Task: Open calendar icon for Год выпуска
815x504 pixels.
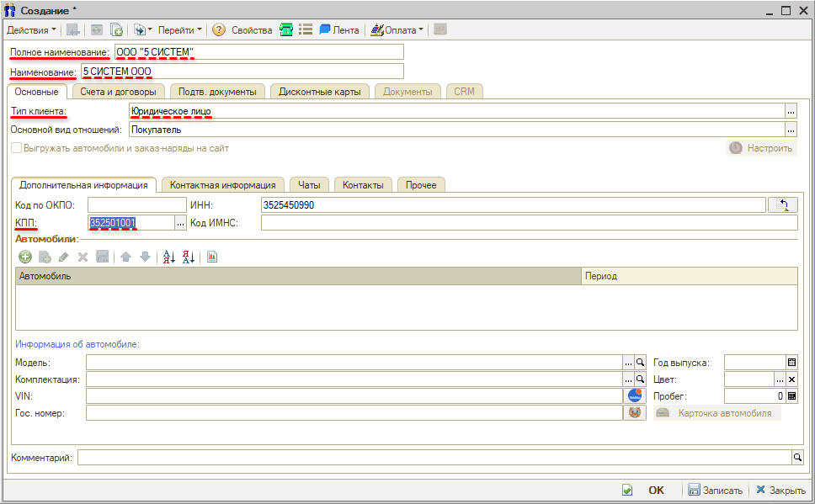Action: [x=791, y=362]
